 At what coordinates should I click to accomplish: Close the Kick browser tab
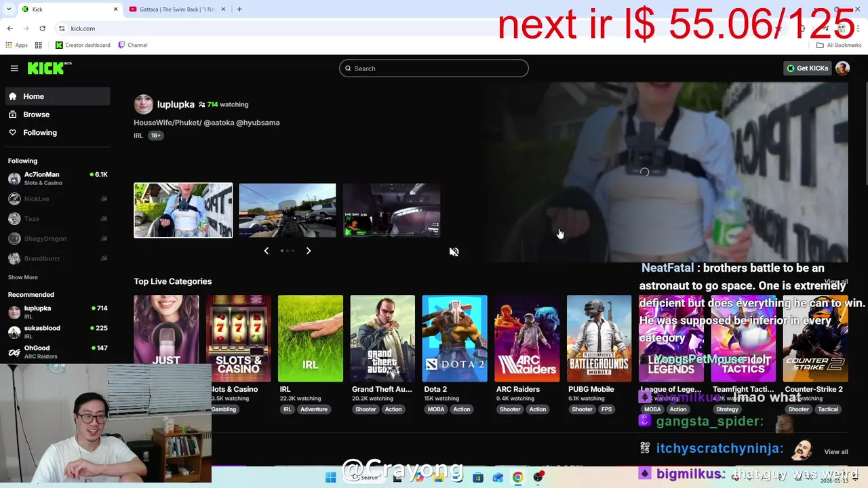click(115, 9)
